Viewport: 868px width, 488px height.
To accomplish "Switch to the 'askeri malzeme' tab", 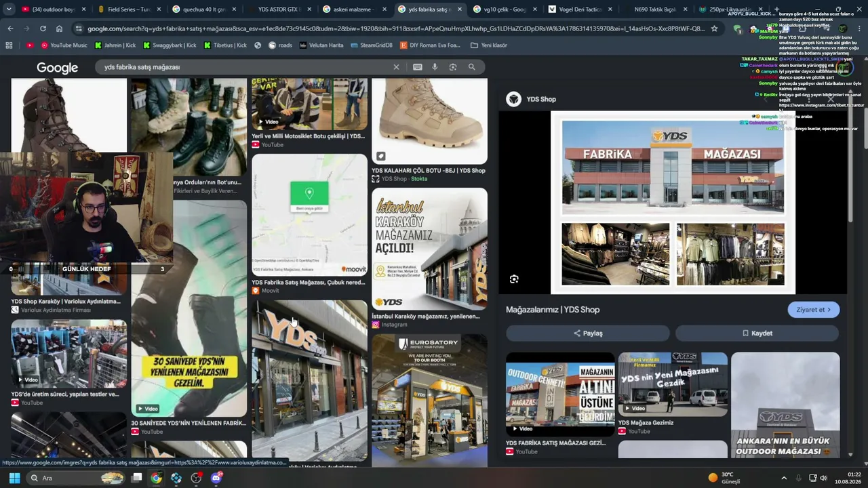I will point(353,9).
